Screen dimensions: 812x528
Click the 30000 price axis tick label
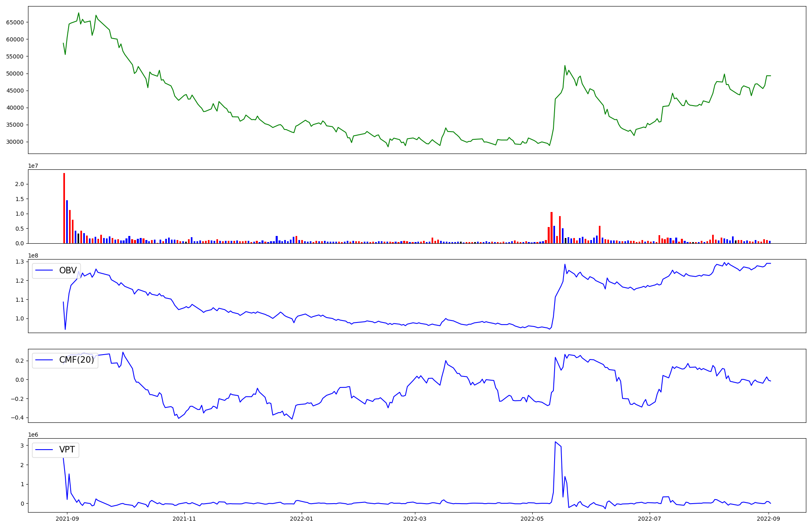click(15, 142)
